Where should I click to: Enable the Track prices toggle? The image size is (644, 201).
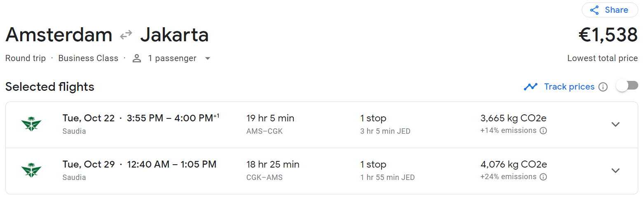[627, 86]
